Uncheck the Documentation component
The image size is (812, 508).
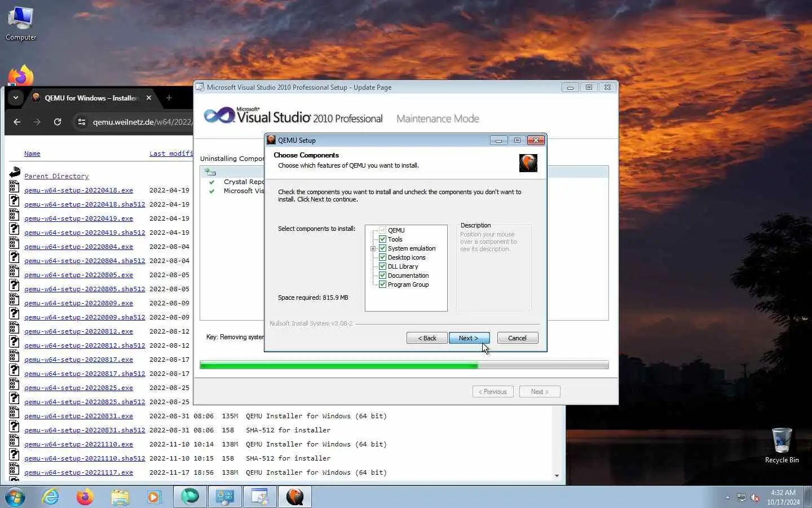pyautogui.click(x=382, y=275)
